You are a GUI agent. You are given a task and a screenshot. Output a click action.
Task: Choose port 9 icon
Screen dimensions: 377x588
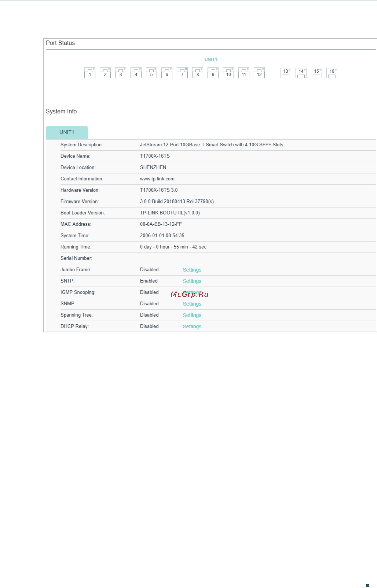pyautogui.click(x=213, y=73)
